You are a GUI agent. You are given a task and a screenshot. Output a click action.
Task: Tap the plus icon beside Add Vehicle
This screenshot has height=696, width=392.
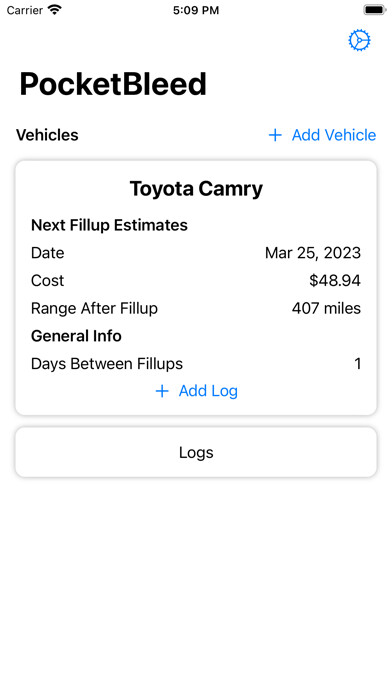275,135
